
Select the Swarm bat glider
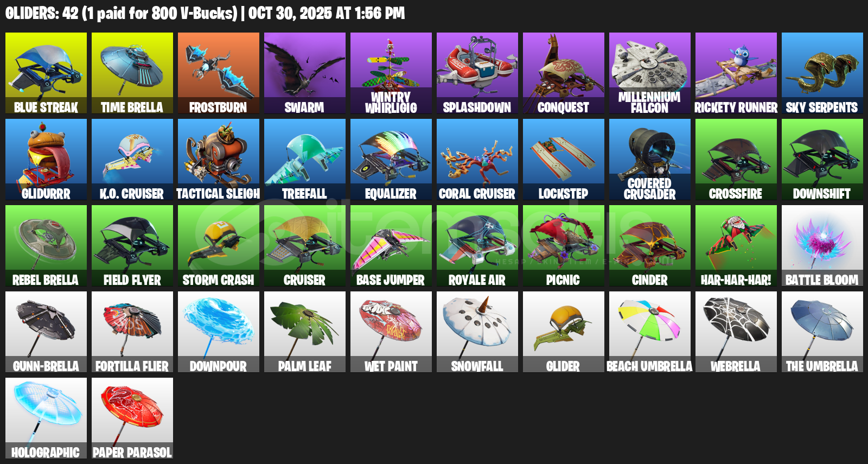(305, 73)
